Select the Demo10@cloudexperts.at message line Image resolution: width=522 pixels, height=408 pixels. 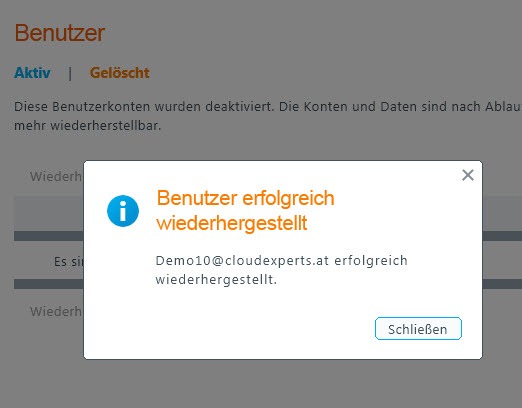click(x=281, y=261)
